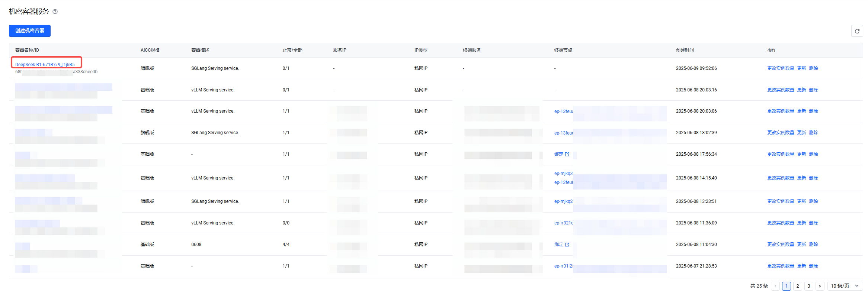868x301 pixels.
Task: Click 更新 for the 18:02:39 row
Action: (x=802, y=133)
